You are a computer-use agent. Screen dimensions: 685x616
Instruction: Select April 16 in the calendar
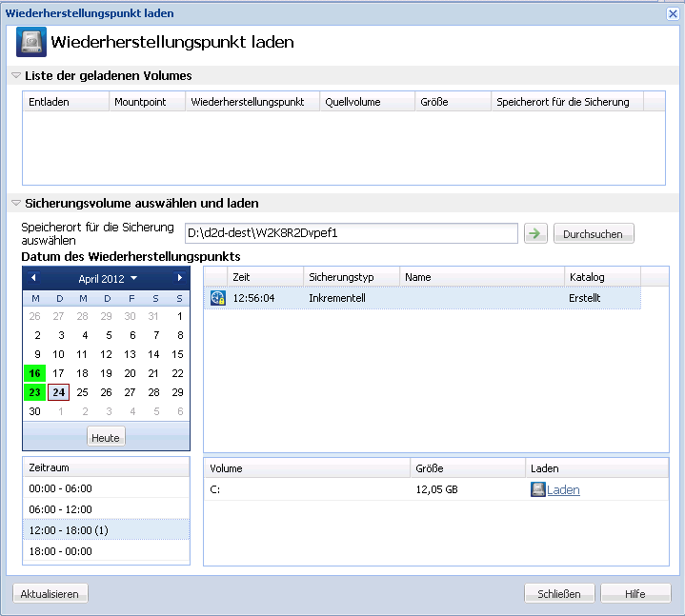(x=35, y=373)
